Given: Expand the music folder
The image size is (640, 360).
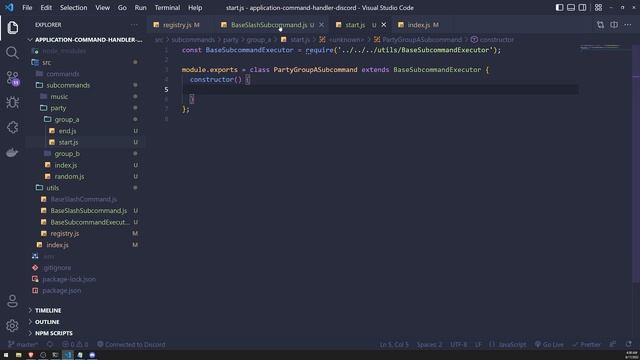Looking at the screenshot, I should pyautogui.click(x=86, y=97).
